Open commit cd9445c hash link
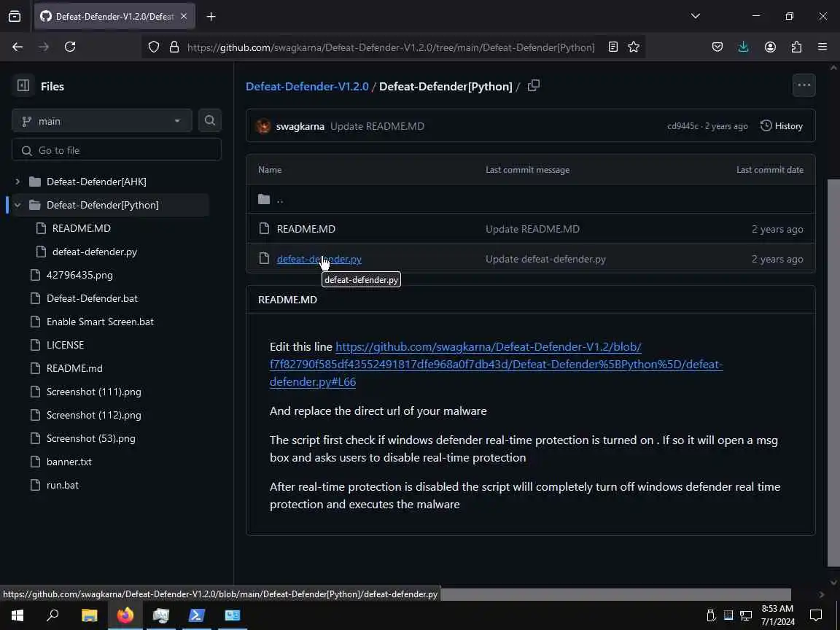 [682, 126]
